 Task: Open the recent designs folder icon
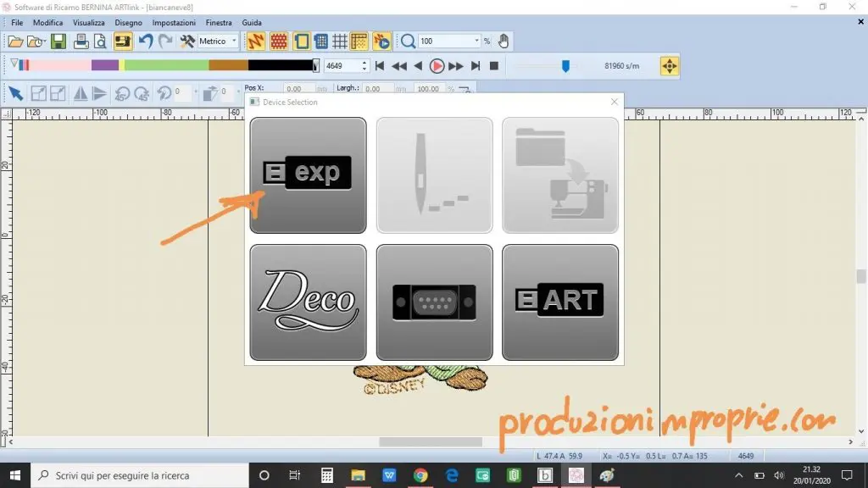(36, 42)
